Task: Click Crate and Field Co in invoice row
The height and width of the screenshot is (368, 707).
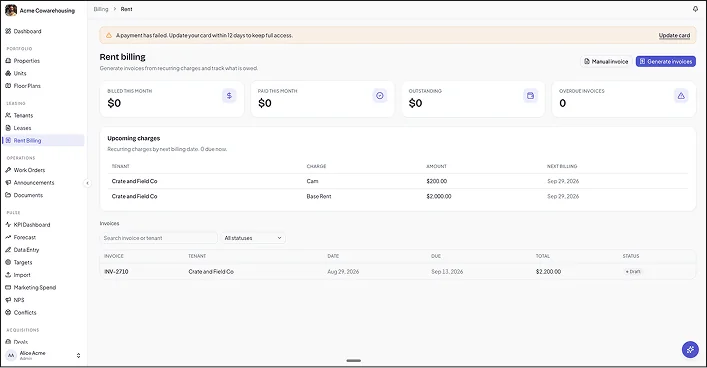Action: (x=211, y=272)
